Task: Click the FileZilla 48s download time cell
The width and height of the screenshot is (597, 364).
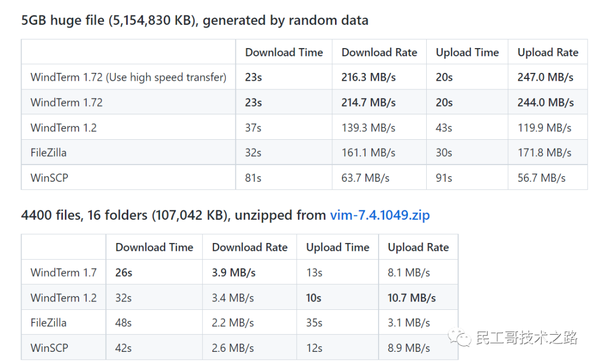Action: tap(123, 323)
